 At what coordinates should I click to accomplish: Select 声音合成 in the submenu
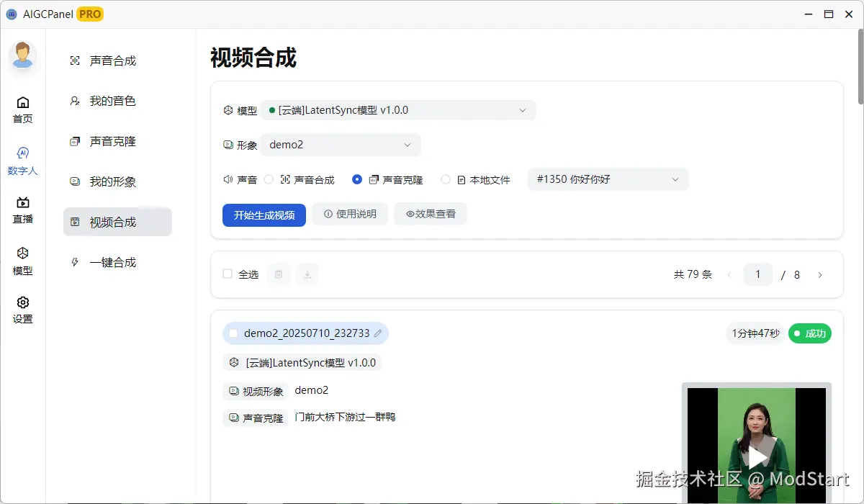coord(117,61)
